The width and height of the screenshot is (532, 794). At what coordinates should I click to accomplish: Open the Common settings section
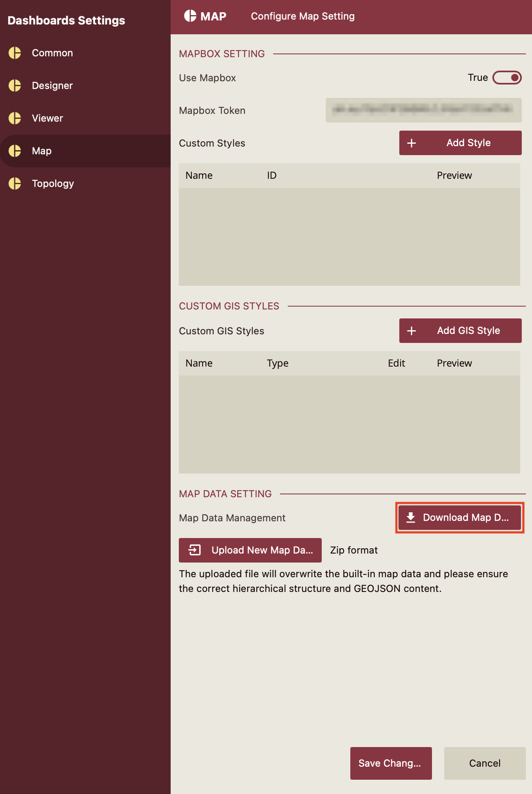[x=52, y=53]
